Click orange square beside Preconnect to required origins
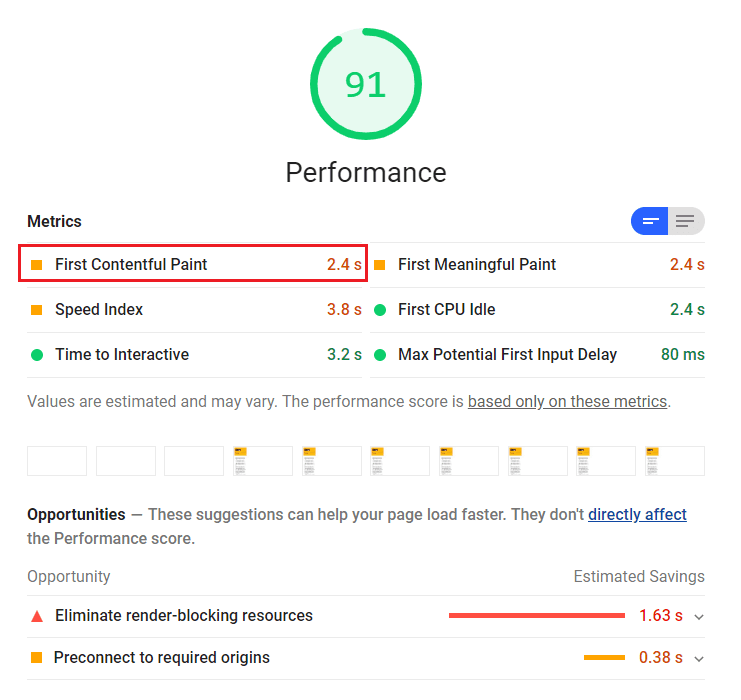The width and height of the screenshot is (741, 700). (x=37, y=658)
